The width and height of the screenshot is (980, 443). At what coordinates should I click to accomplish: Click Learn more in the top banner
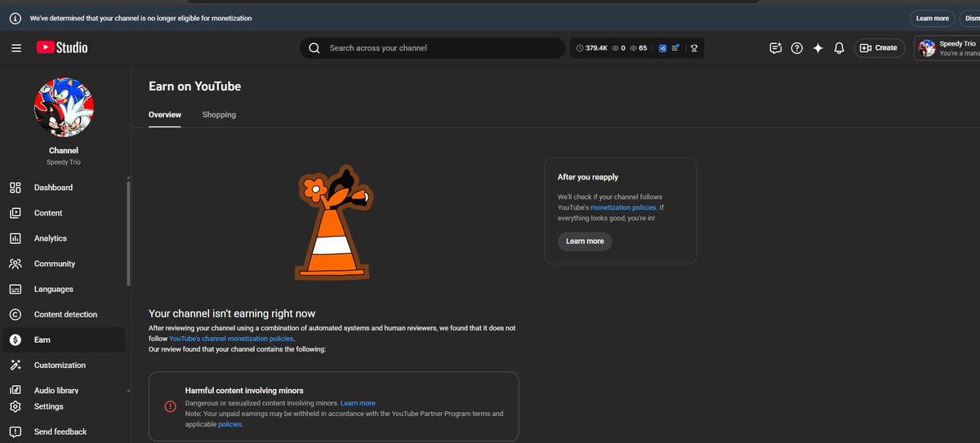pos(933,18)
